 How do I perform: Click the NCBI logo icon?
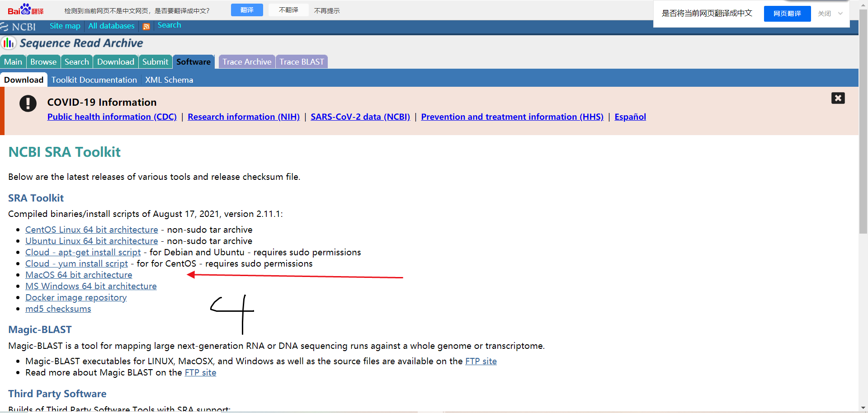pos(6,27)
